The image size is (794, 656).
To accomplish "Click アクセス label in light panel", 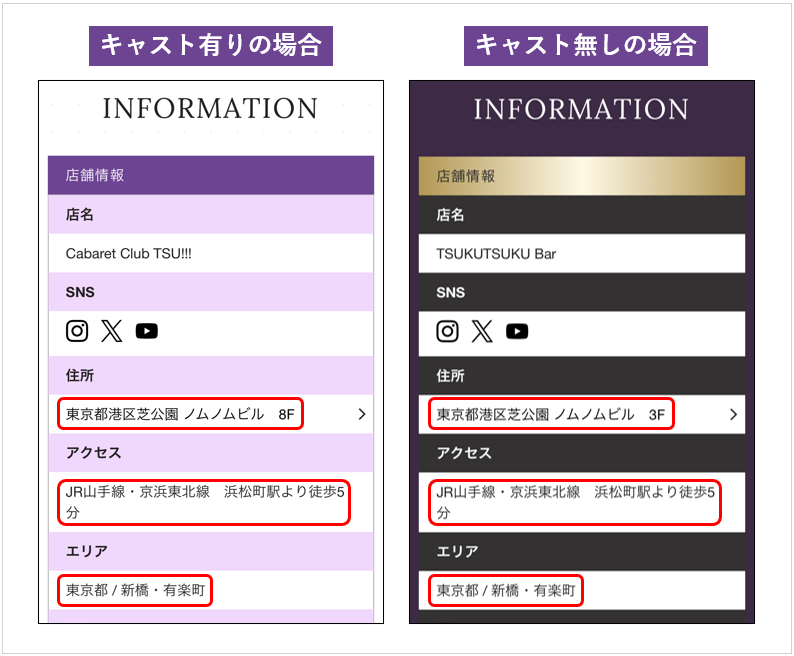I will pyautogui.click(x=94, y=453).
